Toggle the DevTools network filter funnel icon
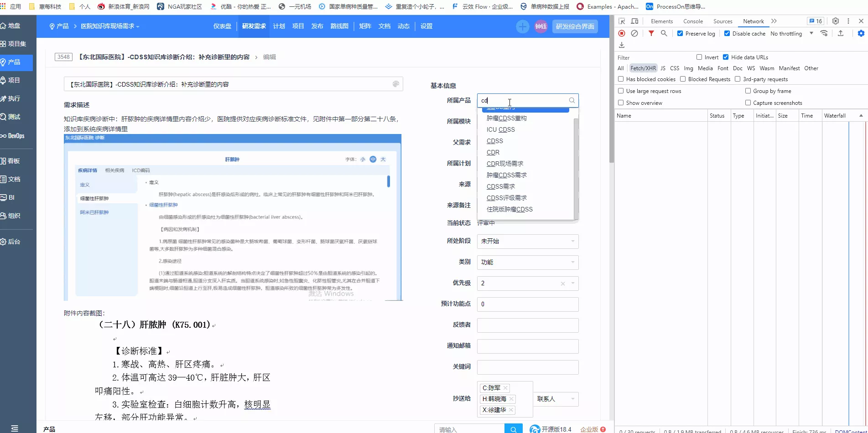 tap(651, 33)
